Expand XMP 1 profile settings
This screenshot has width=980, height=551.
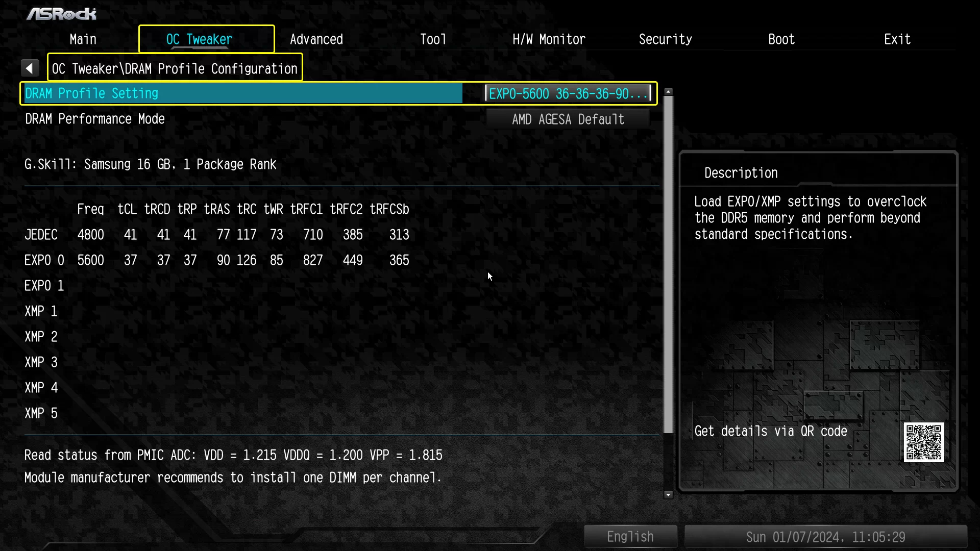(41, 310)
